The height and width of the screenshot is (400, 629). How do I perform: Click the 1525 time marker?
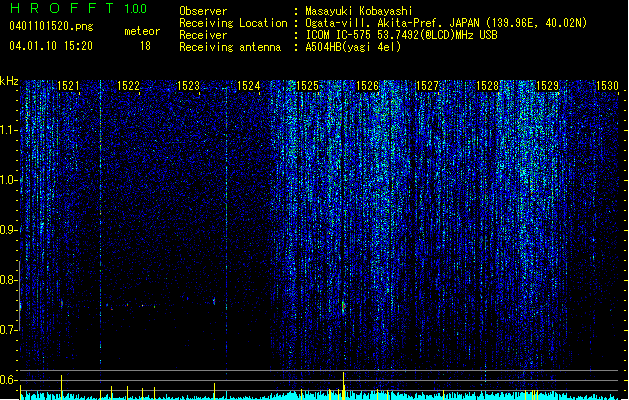[x=307, y=86]
